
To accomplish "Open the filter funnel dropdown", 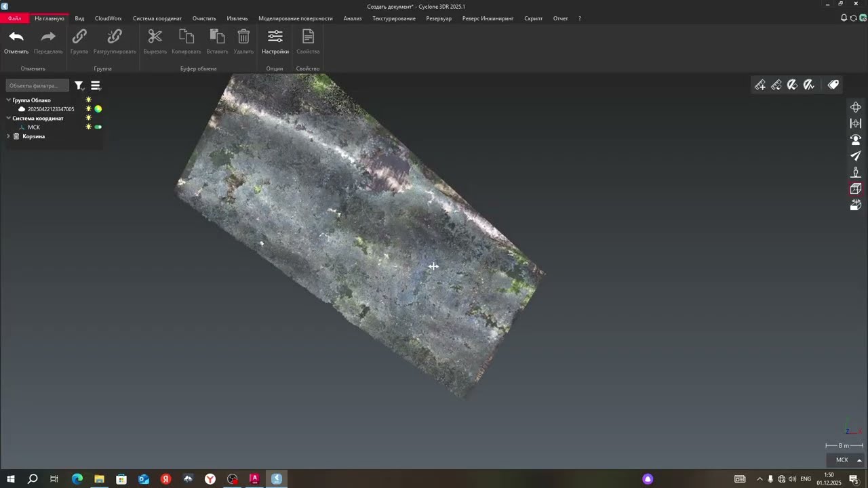I will coord(79,86).
